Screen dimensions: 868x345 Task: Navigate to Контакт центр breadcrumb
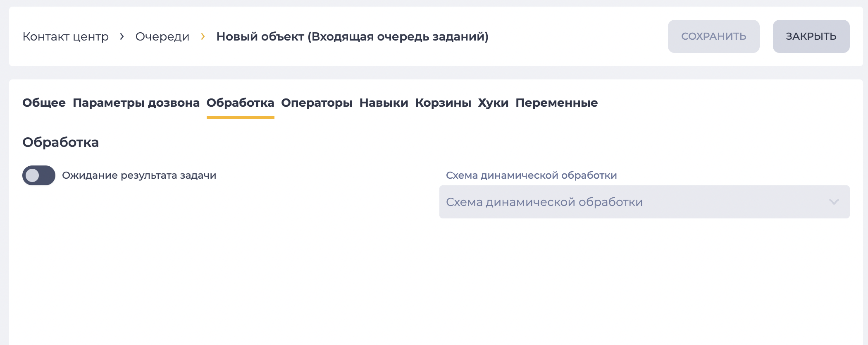pos(65,36)
